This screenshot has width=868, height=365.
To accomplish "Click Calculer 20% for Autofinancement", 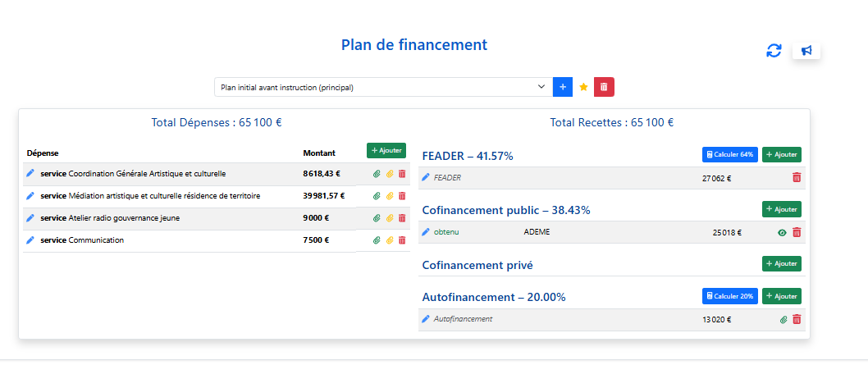I will [730, 296].
